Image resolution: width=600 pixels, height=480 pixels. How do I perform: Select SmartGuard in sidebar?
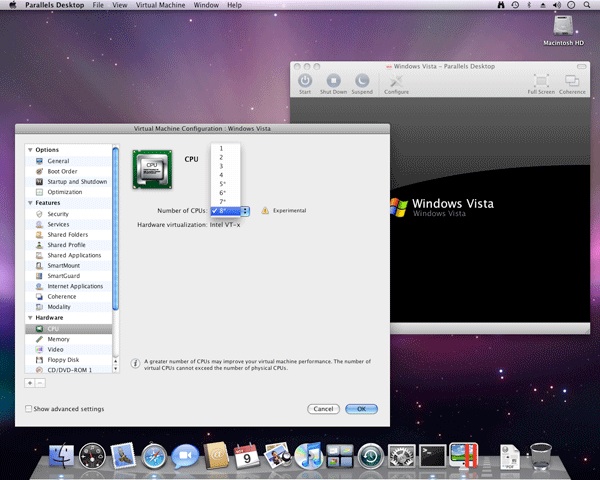(x=68, y=276)
